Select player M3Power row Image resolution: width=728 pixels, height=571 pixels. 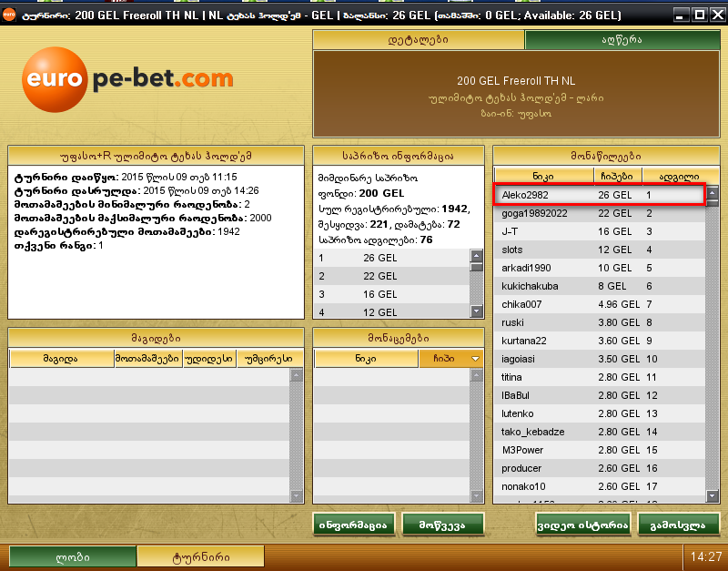pyautogui.click(x=600, y=450)
